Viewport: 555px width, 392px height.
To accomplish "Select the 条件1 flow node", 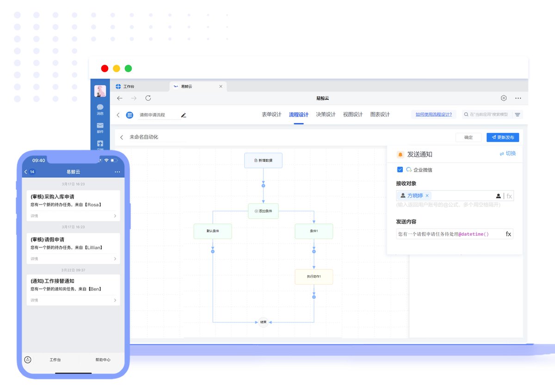I will pyautogui.click(x=314, y=231).
